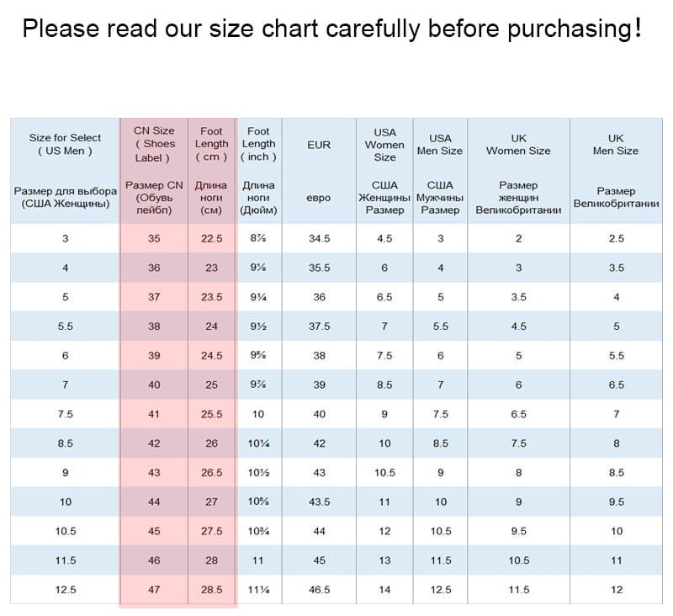This screenshot has height=616, width=673.
Task: Click the CN size 47 cell
Action: point(154,590)
